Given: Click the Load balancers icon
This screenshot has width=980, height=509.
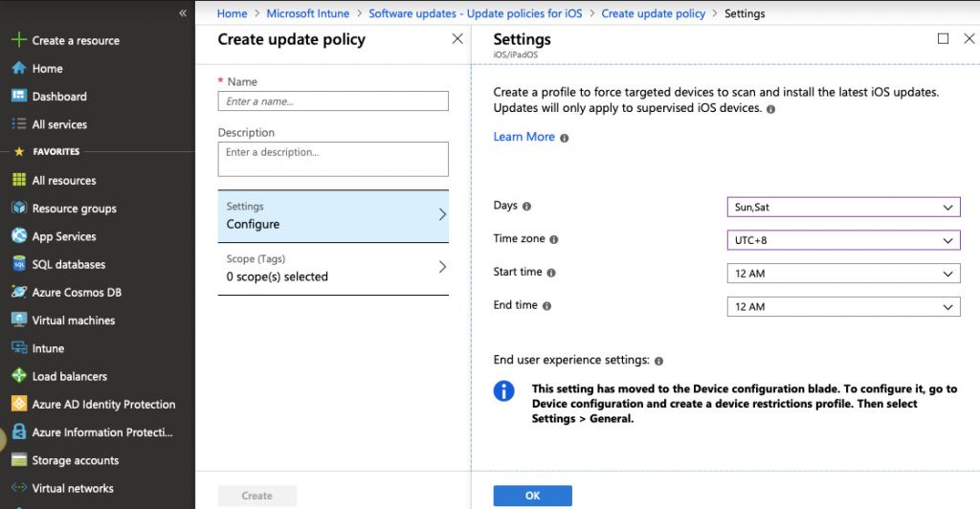Looking at the screenshot, I should pyautogui.click(x=19, y=376).
